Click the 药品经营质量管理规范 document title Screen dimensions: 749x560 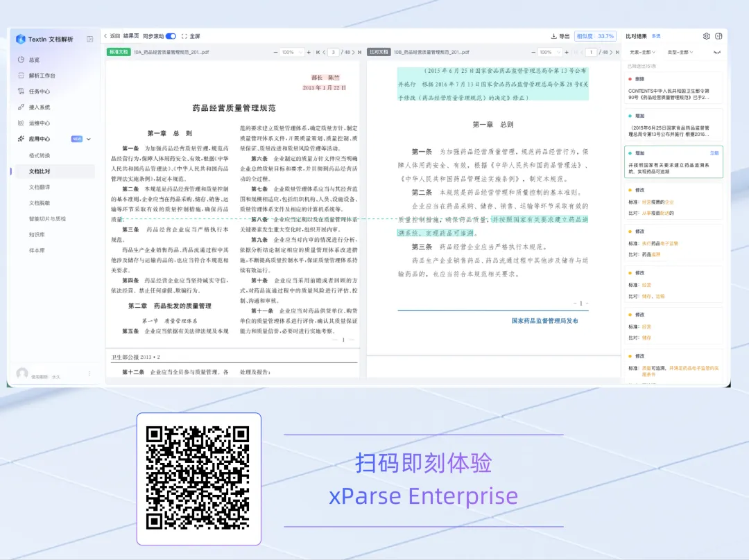point(234,108)
